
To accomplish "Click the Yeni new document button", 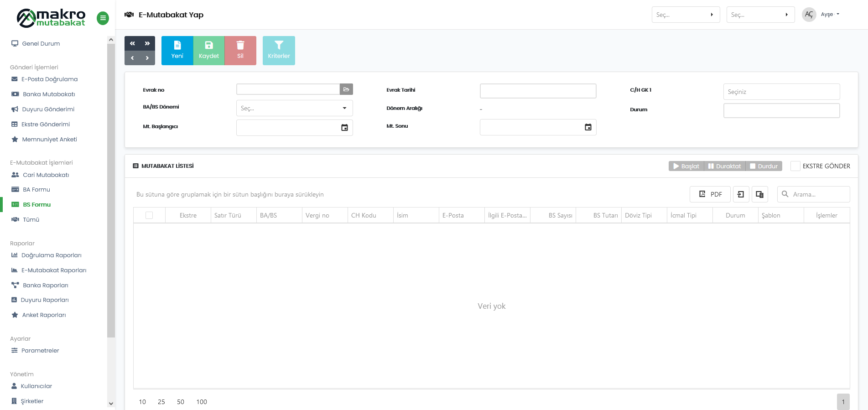I will 177,50.
